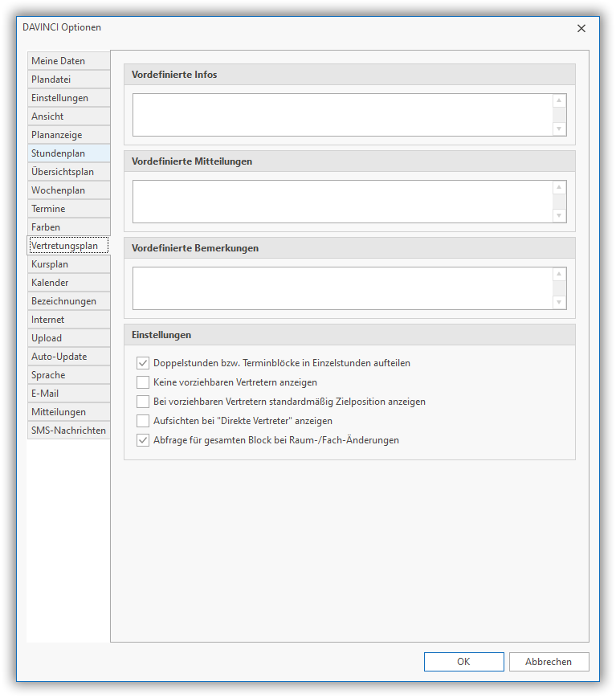Show the SMS-Nachrichten tab
This screenshot has height=698, width=616.
[x=67, y=431]
